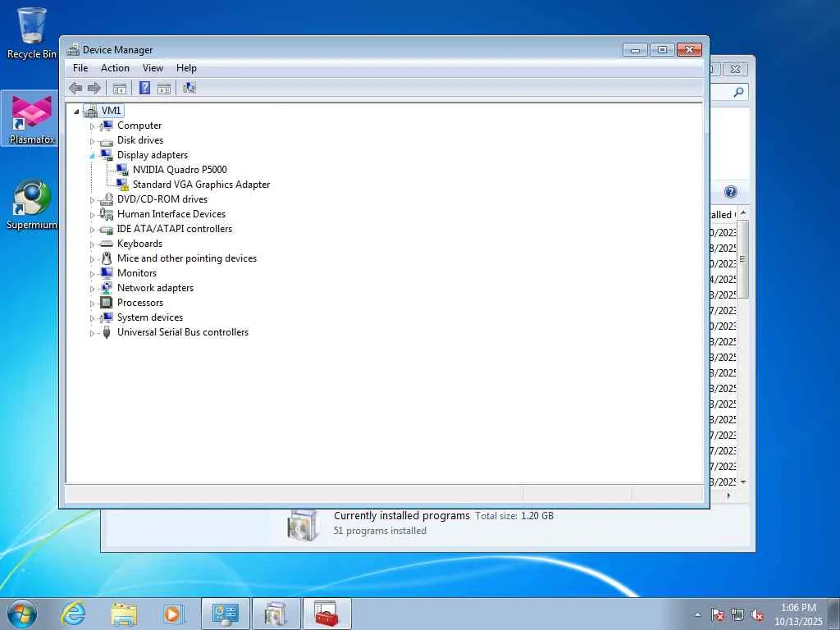Collapse the VM1 root node
Viewport: 840px width, 630px height.
click(x=76, y=112)
